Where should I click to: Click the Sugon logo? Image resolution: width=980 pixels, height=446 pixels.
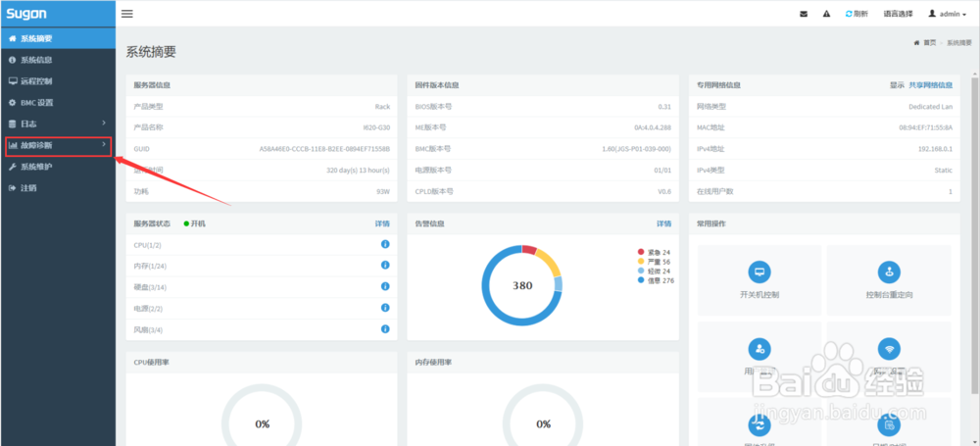click(x=26, y=13)
